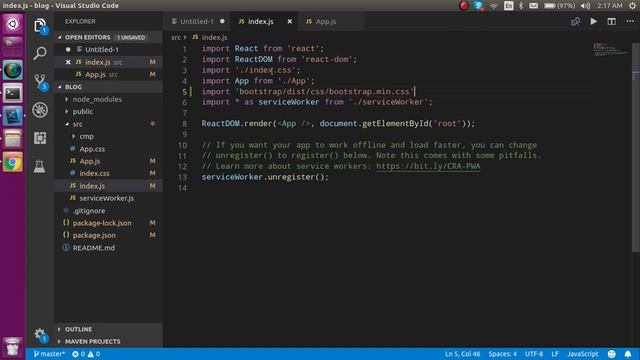Open the Debug view in activity bar
Image resolution: width=640 pixels, height=360 pixels.
pos(40,110)
